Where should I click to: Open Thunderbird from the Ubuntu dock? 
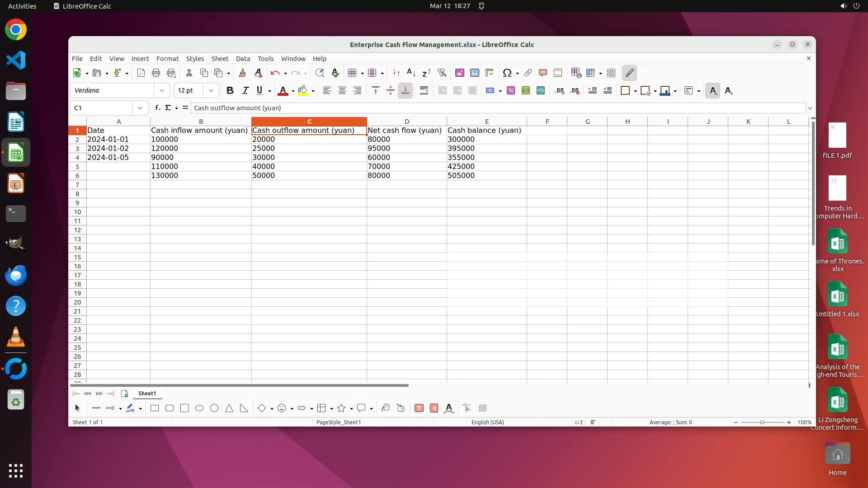pyautogui.click(x=16, y=275)
